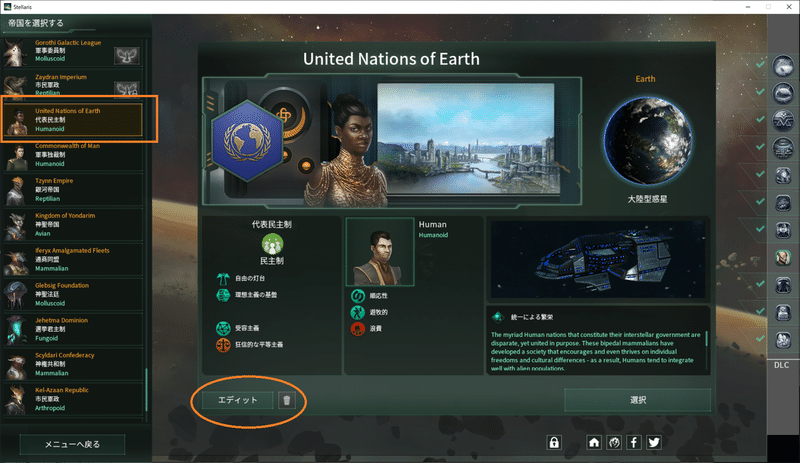Select Jehetma Dominion empire entry
This screenshot has width=800, height=463.
tap(73, 329)
